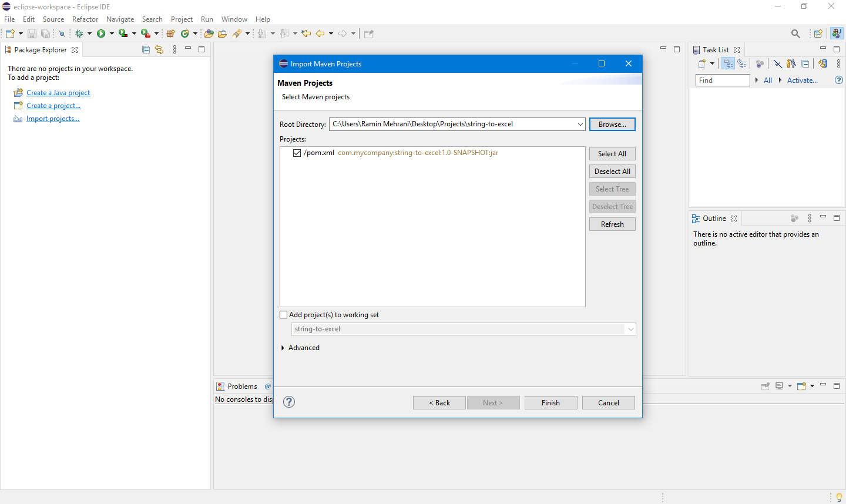The image size is (846, 504).
Task: Click the Finish button
Action: click(550, 402)
